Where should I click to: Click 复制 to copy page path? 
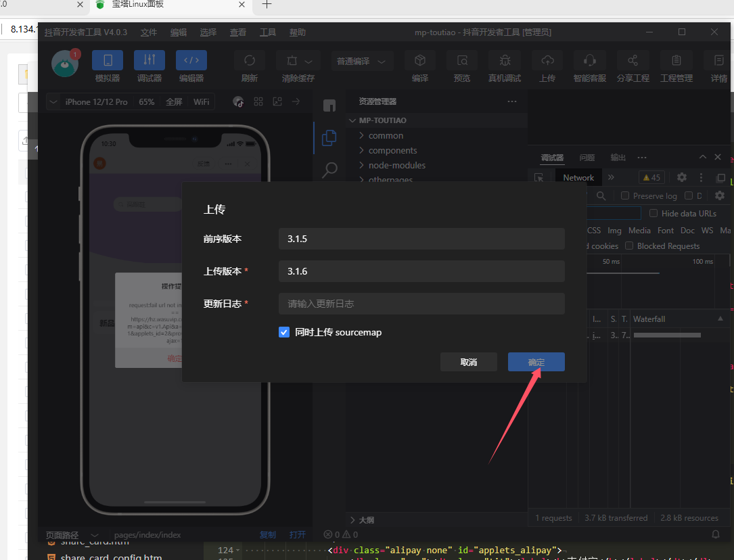[268, 535]
